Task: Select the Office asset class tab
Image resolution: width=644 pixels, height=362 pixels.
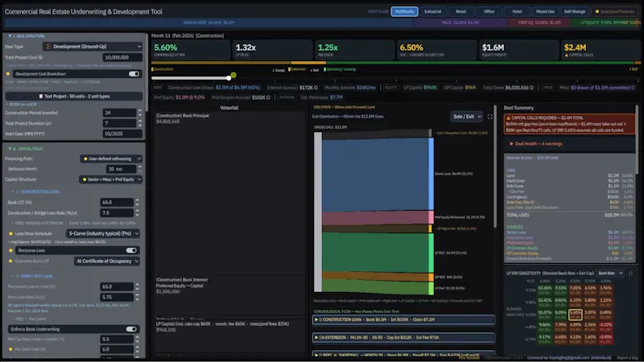Action: tap(489, 11)
